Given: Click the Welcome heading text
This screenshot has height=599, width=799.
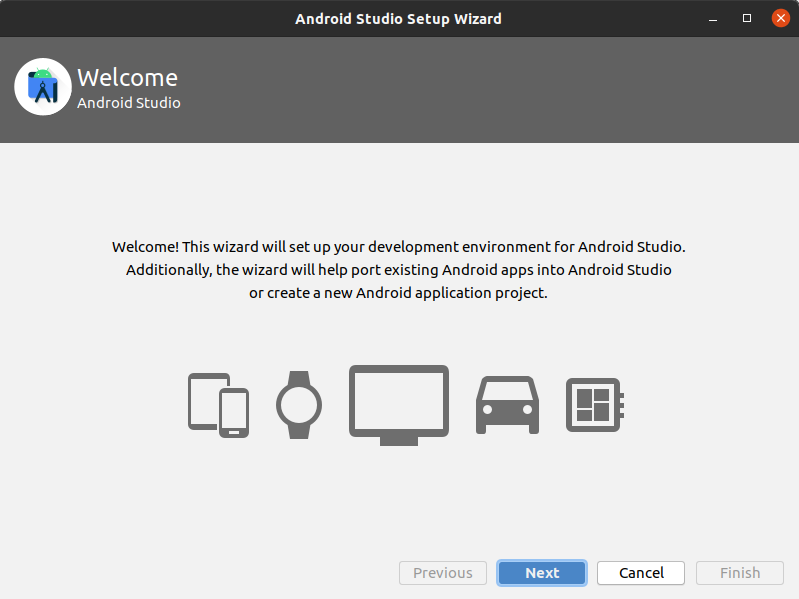Looking at the screenshot, I should (127, 78).
